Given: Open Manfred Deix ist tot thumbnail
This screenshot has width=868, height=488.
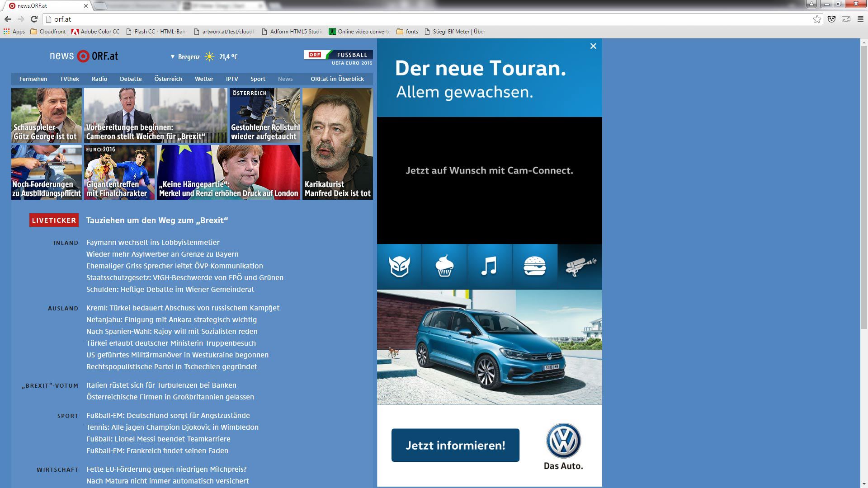Looking at the screenshot, I should 338,144.
